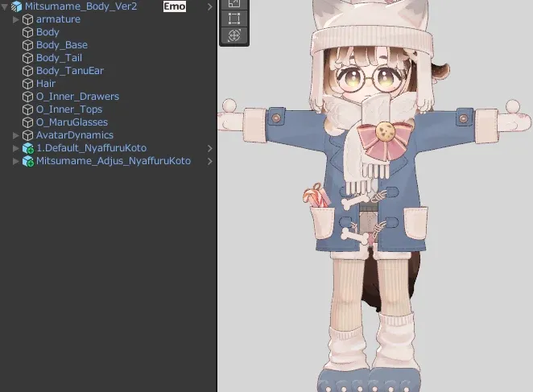The image size is (533, 392).
Task: Click the O_MaruGlasses cube icon
Action: click(27, 122)
